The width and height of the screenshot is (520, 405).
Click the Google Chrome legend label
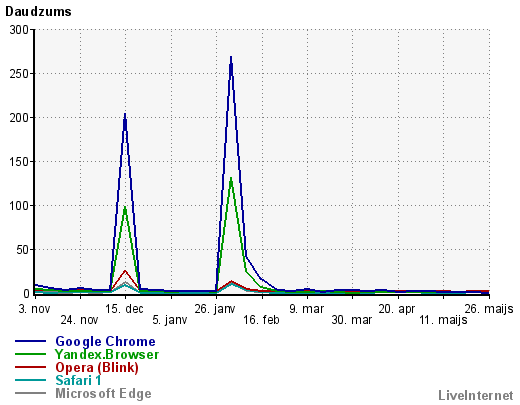point(105,342)
